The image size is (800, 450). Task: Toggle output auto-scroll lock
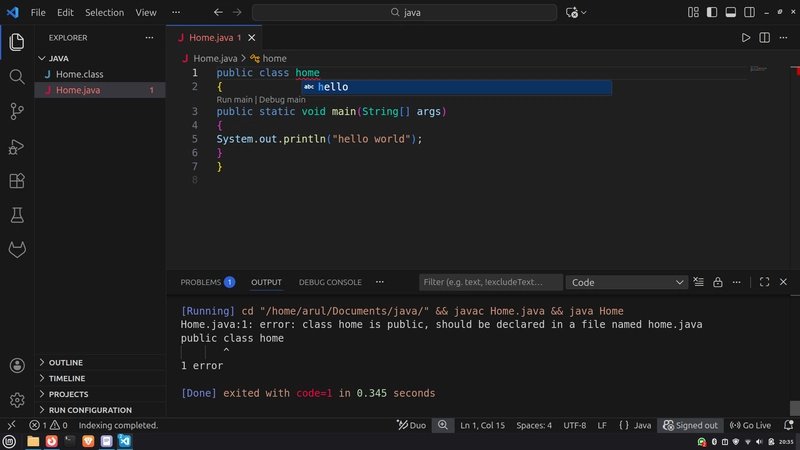pyautogui.click(x=716, y=282)
